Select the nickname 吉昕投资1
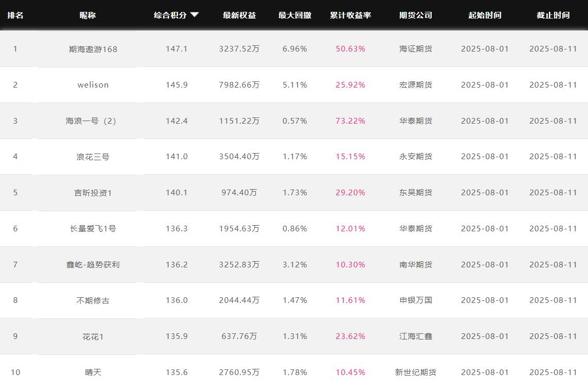 point(93,193)
